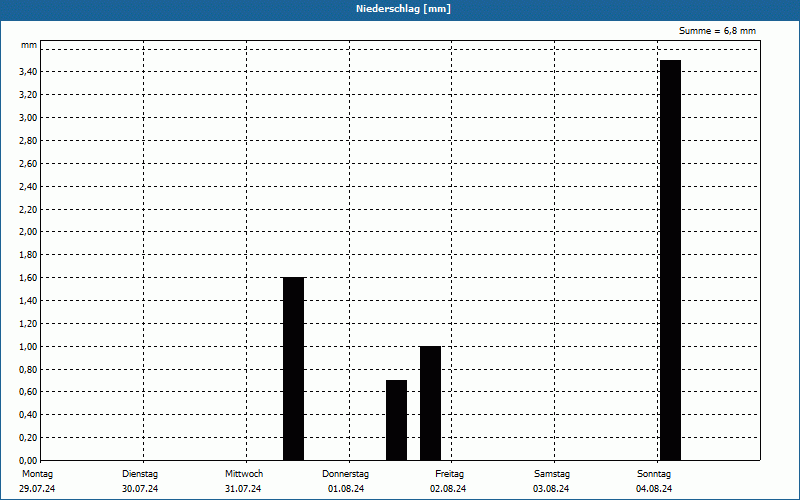800x500 pixels.
Task: Click the 2,20 y-axis value
Action: [28, 210]
